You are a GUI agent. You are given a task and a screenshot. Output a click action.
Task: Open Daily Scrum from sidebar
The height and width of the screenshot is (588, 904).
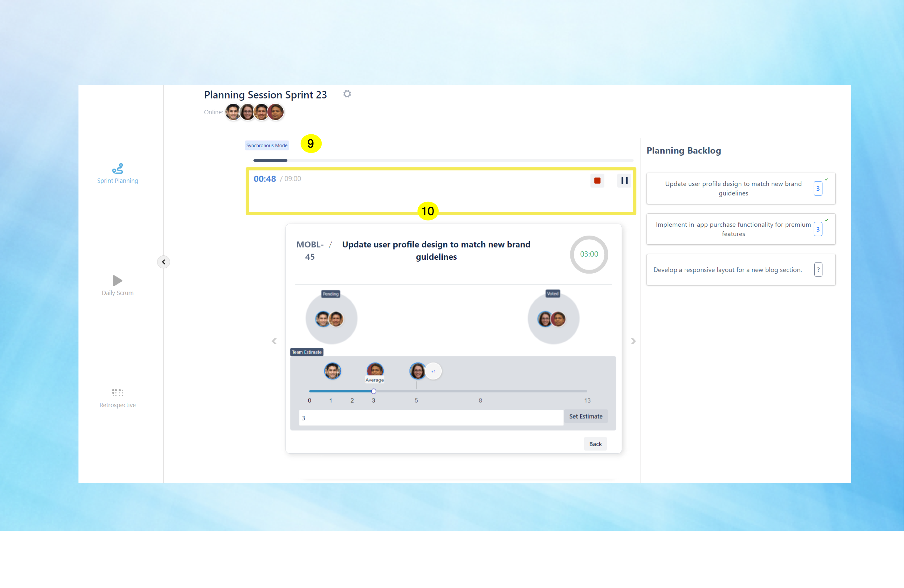(117, 285)
